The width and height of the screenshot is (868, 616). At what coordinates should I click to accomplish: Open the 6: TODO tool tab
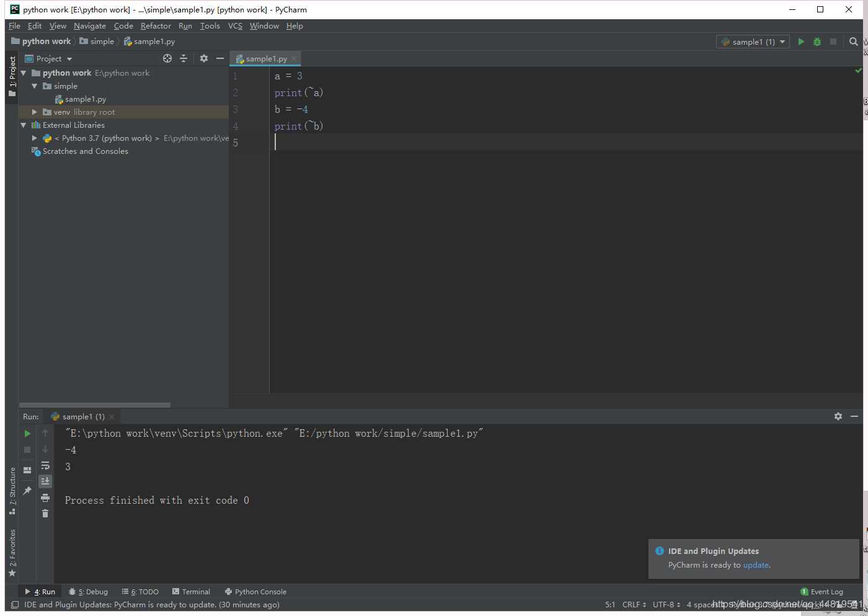tap(140, 592)
